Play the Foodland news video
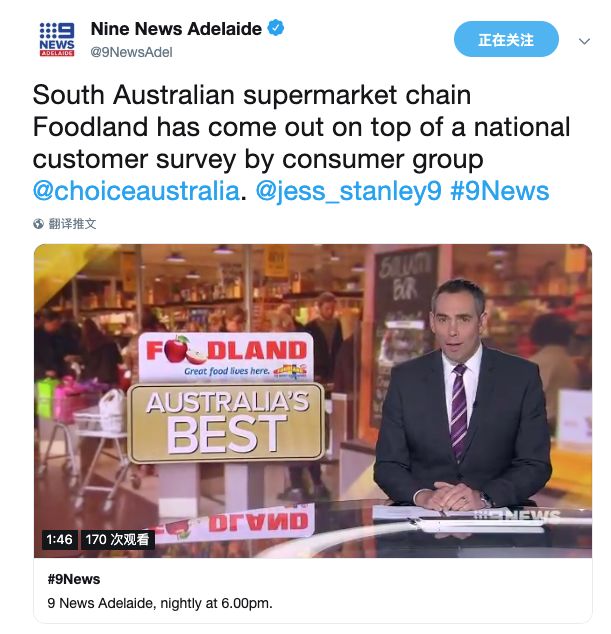 point(313,401)
